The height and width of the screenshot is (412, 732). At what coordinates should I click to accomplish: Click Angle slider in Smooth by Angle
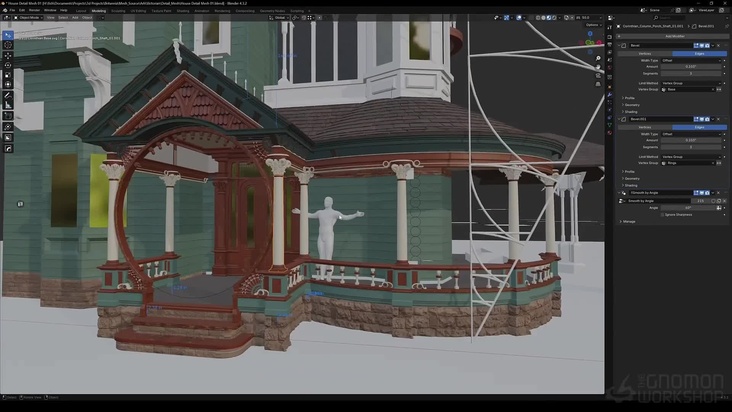coord(688,208)
